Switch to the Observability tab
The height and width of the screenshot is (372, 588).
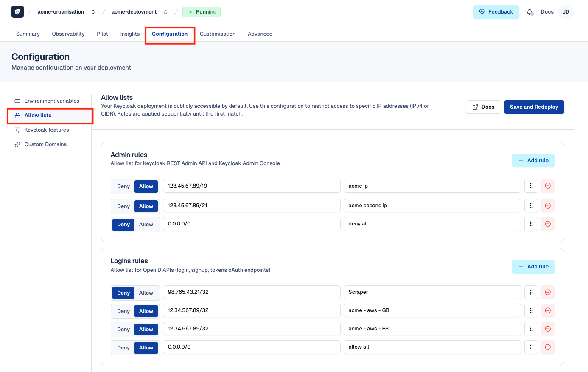click(68, 34)
